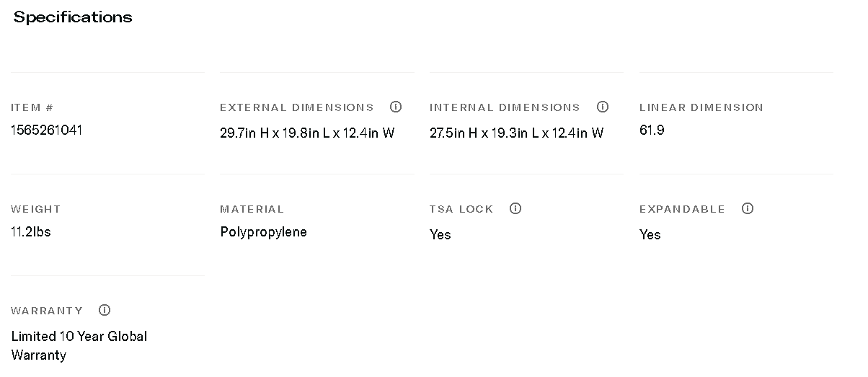The image size is (868, 377).
Task: Click info icon next to External Dimensions
Action: coord(396,107)
